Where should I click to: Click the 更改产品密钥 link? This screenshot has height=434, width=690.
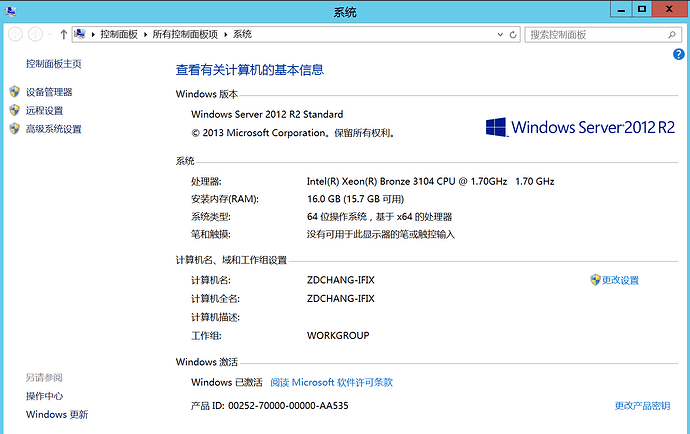[642, 406]
